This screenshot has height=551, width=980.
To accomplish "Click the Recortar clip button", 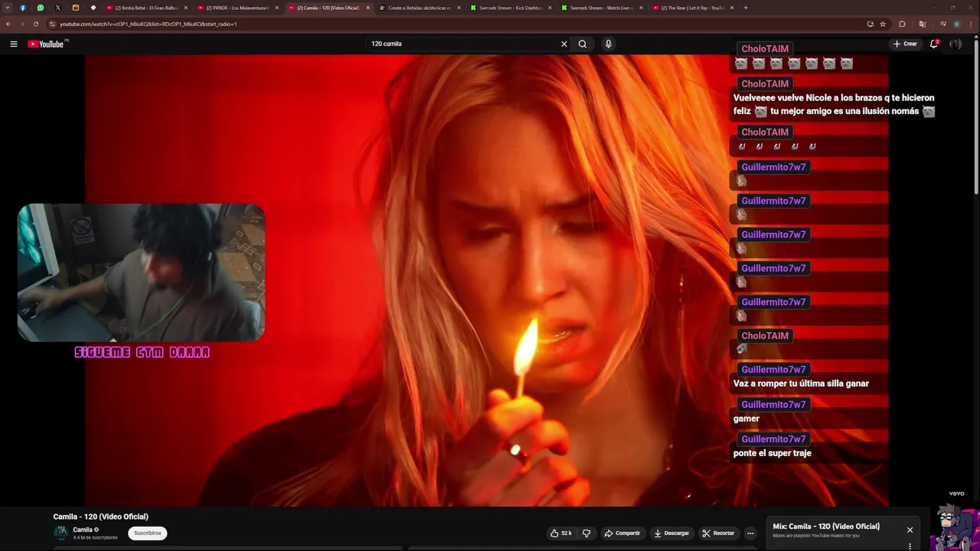I will point(718,533).
